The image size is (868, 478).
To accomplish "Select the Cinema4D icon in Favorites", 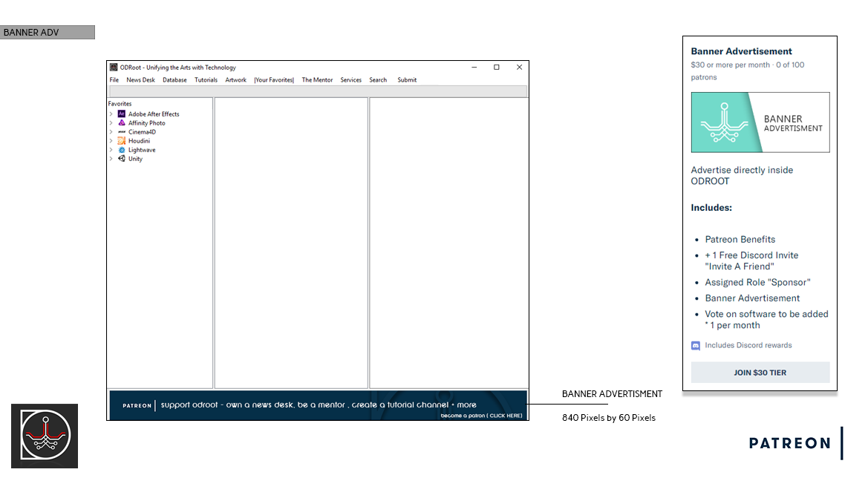I will click(122, 132).
